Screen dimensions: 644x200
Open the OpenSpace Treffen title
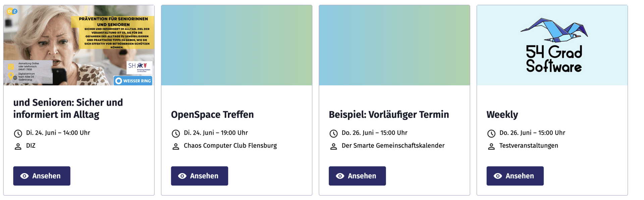click(x=212, y=115)
